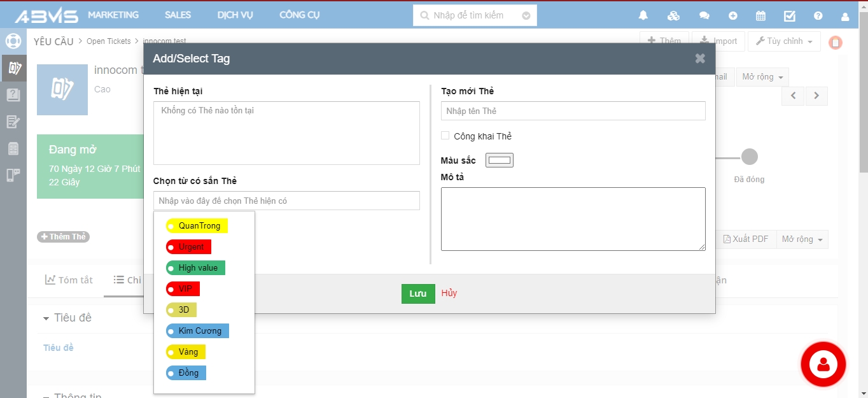
Task: Click the Hủy cancel link
Action: click(449, 293)
